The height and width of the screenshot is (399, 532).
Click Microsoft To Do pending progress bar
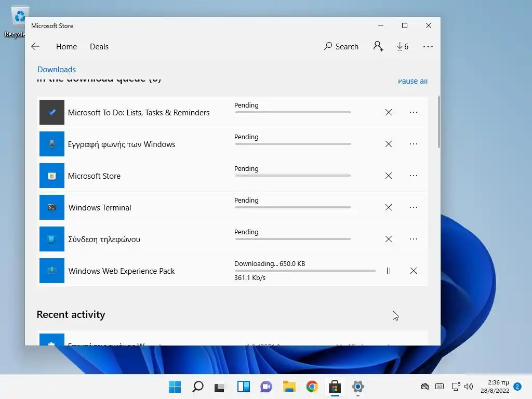tap(293, 112)
